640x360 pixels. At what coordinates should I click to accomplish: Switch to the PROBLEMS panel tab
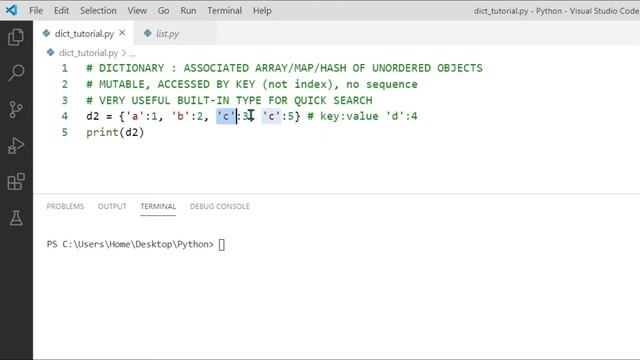coord(65,207)
